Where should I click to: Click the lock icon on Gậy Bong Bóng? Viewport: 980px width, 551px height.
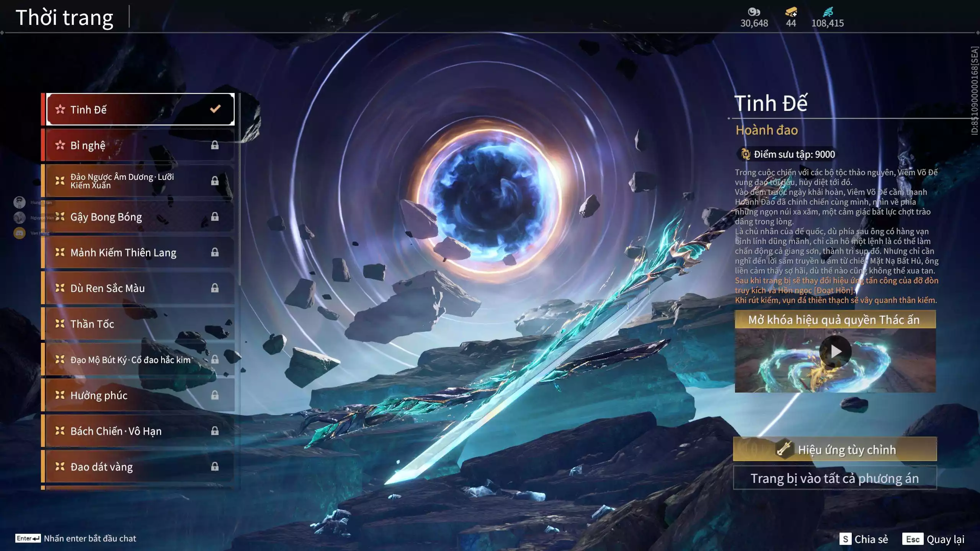click(x=215, y=217)
